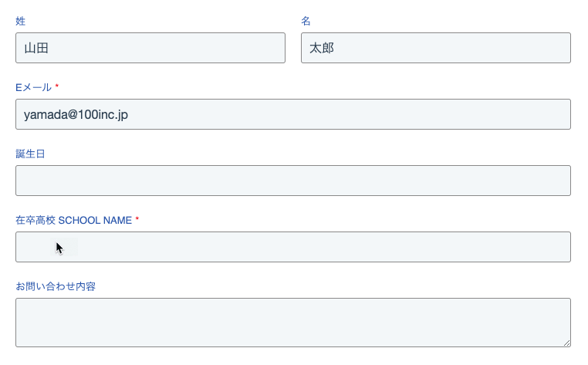Place cursor on the 太郎 text
This screenshot has height=365, width=588.
pyautogui.click(x=322, y=48)
